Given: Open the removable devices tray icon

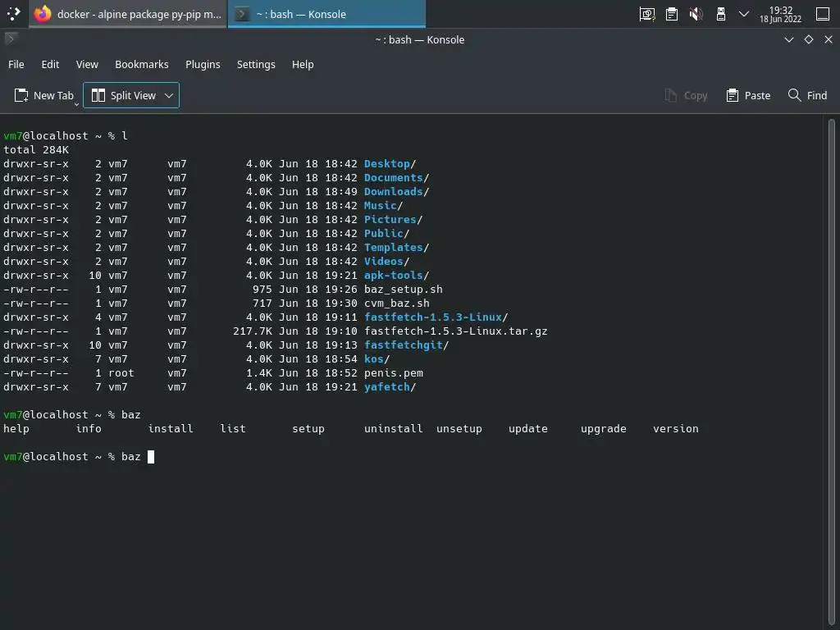Looking at the screenshot, I should click(x=720, y=14).
